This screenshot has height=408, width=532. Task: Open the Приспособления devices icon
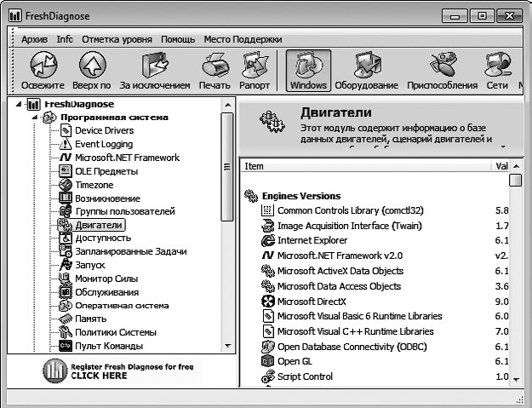click(x=442, y=66)
